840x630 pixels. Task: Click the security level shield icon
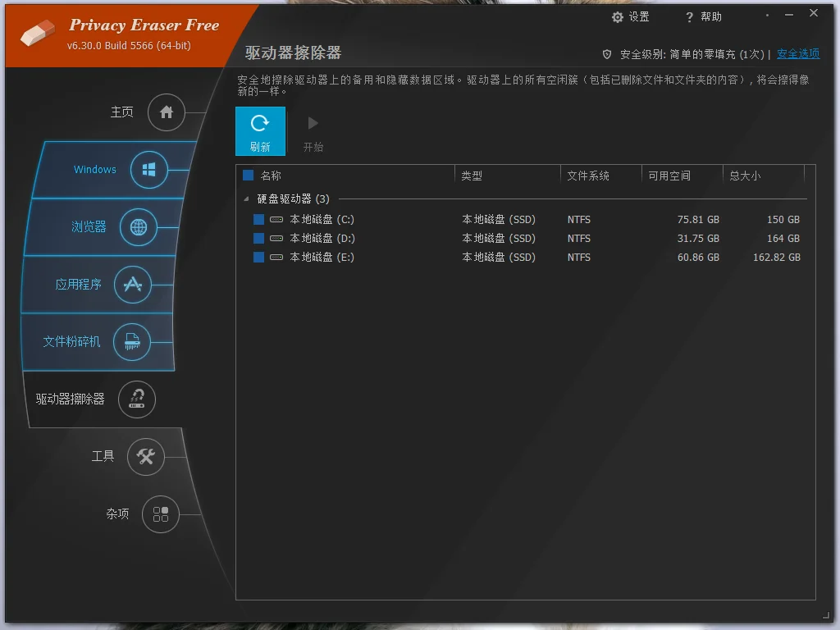(x=607, y=54)
